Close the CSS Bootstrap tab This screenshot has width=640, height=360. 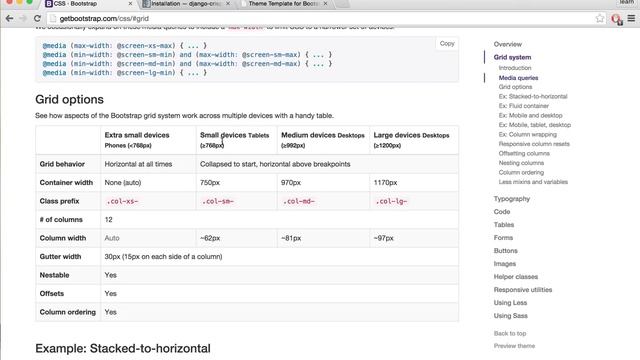click(130, 4)
